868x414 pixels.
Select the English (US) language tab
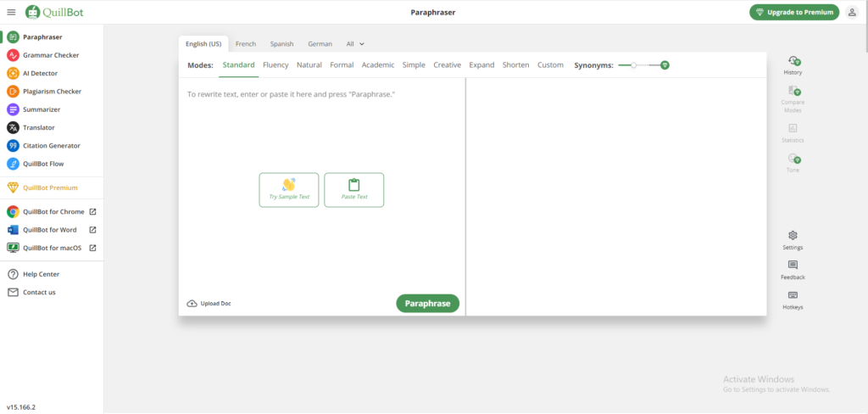[x=203, y=44]
